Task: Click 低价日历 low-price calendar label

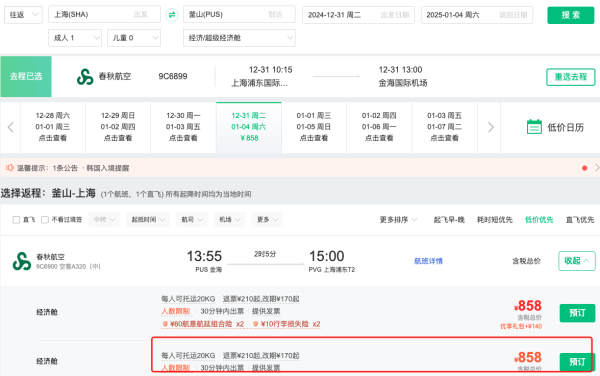Action: coord(565,127)
